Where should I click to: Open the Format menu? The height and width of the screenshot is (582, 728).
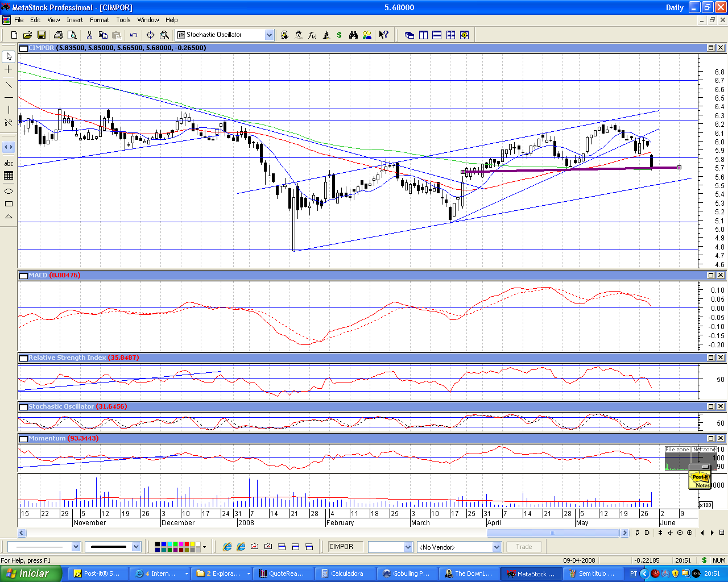coord(100,20)
